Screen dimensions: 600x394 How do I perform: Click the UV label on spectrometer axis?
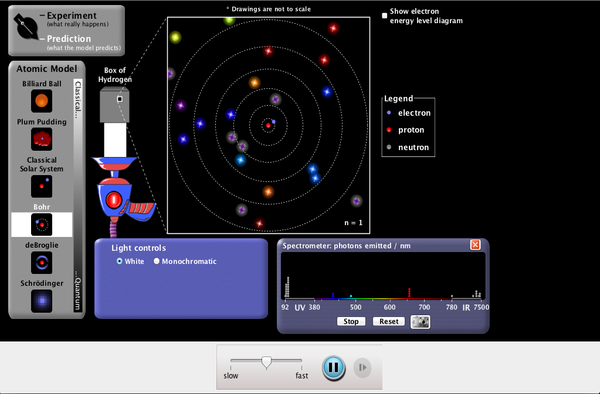300,308
